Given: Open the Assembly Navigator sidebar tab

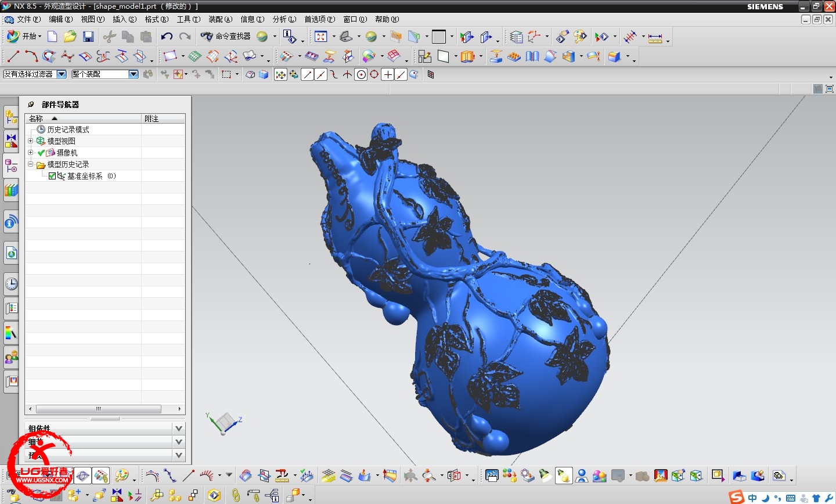Looking at the screenshot, I should click(11, 116).
